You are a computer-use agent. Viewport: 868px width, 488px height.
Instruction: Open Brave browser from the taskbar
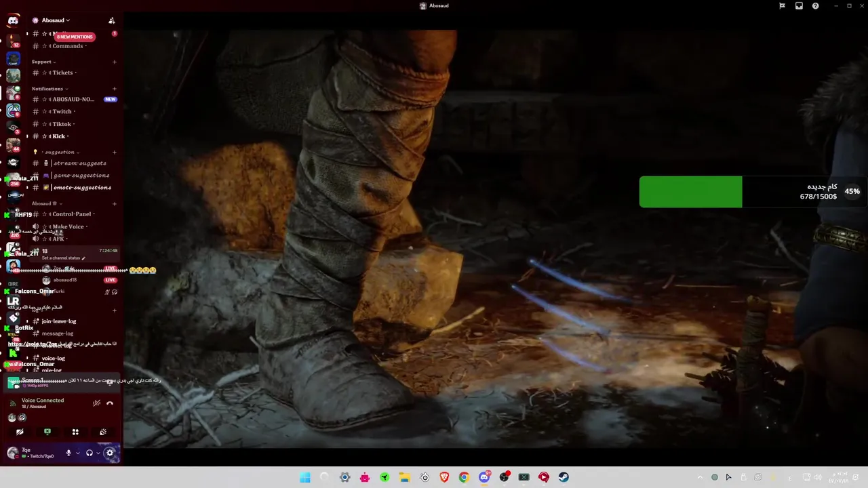[x=444, y=477]
